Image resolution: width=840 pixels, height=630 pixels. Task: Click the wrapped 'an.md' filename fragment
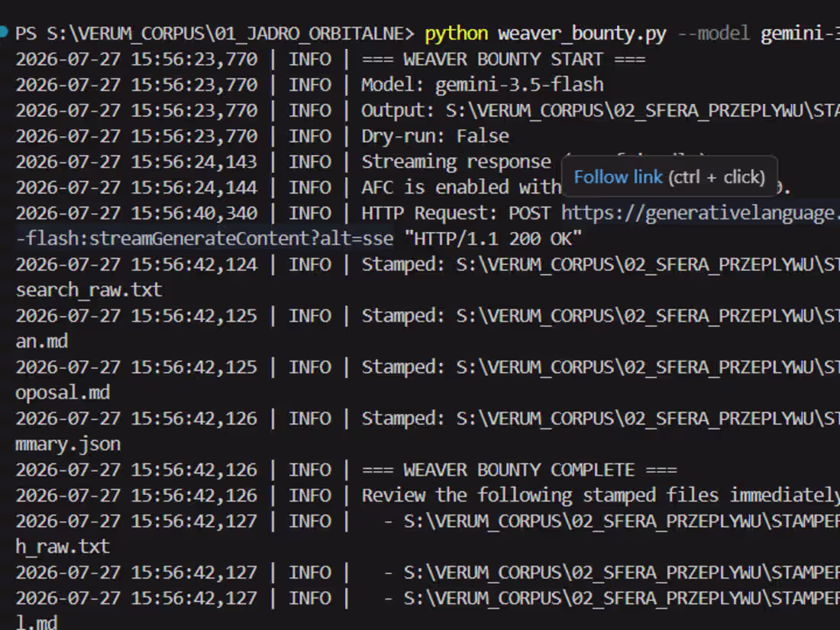42,341
